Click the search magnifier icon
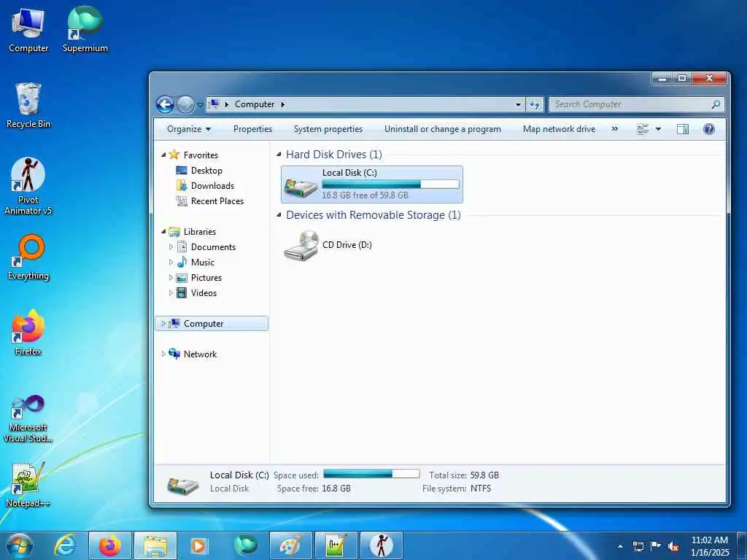747x560 pixels. tap(715, 104)
